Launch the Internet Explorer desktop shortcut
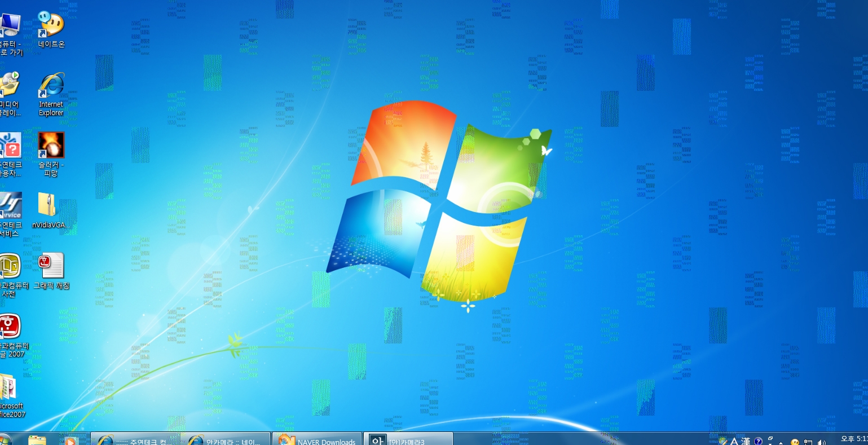868x445 pixels. 51,94
